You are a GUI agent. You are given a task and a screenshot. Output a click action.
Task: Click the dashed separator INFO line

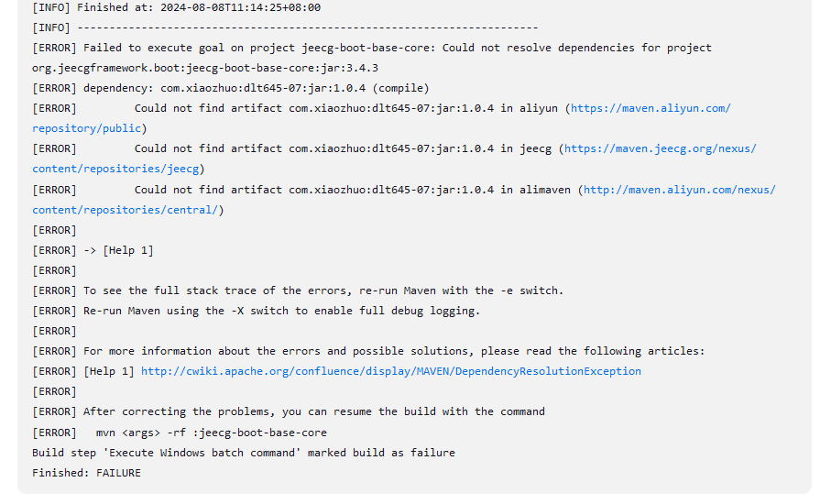coord(285,27)
